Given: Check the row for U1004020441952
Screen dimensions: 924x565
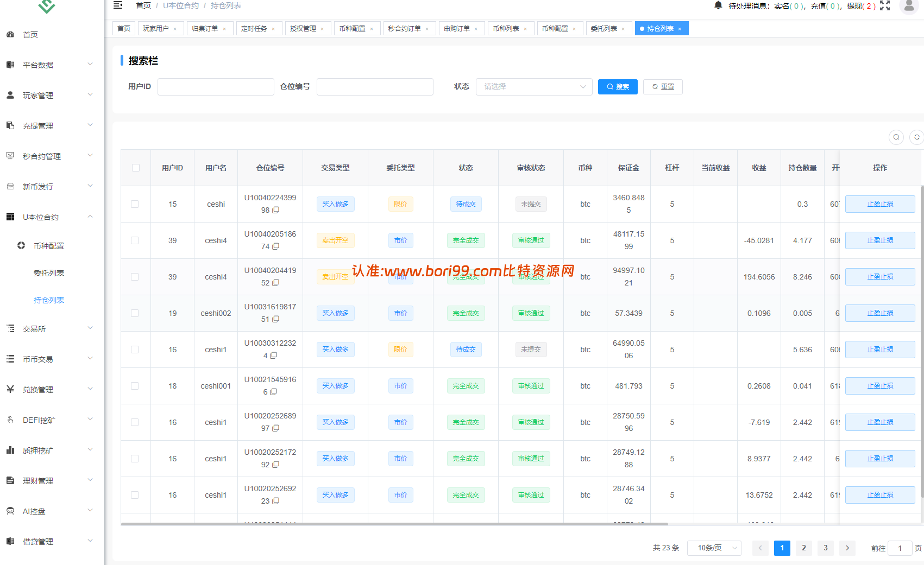Looking at the screenshot, I should click(x=135, y=277).
